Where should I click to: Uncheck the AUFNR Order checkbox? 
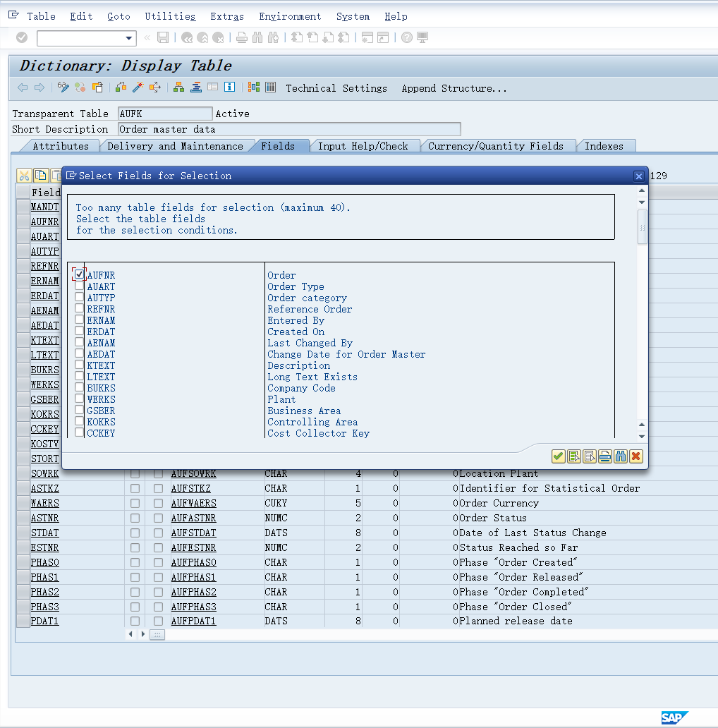pos(79,274)
